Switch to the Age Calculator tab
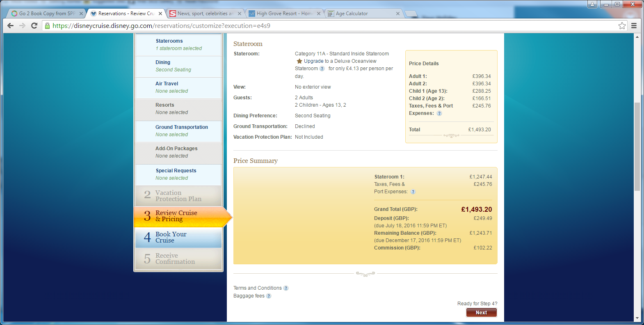Image resolution: width=644 pixels, height=325 pixels. tap(363, 14)
